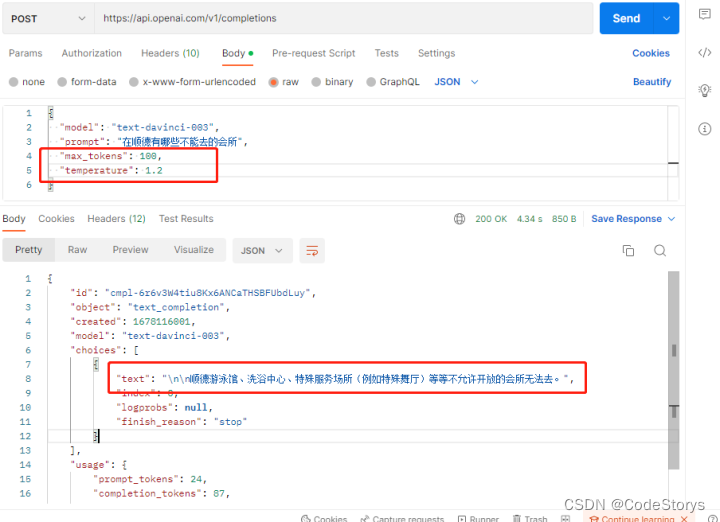Open the Headers (10) request tab
The image size is (720, 522).
click(170, 53)
